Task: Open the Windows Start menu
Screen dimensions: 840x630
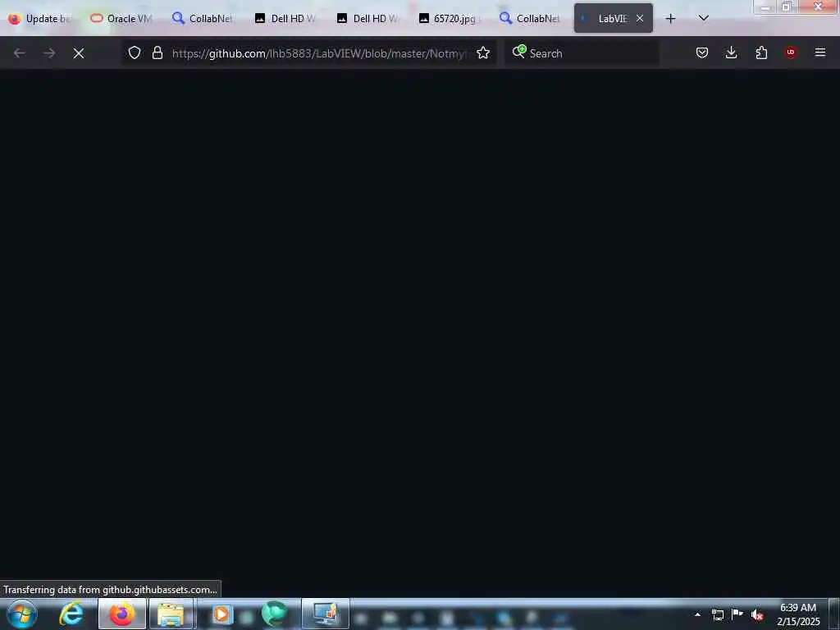Action: 22,614
